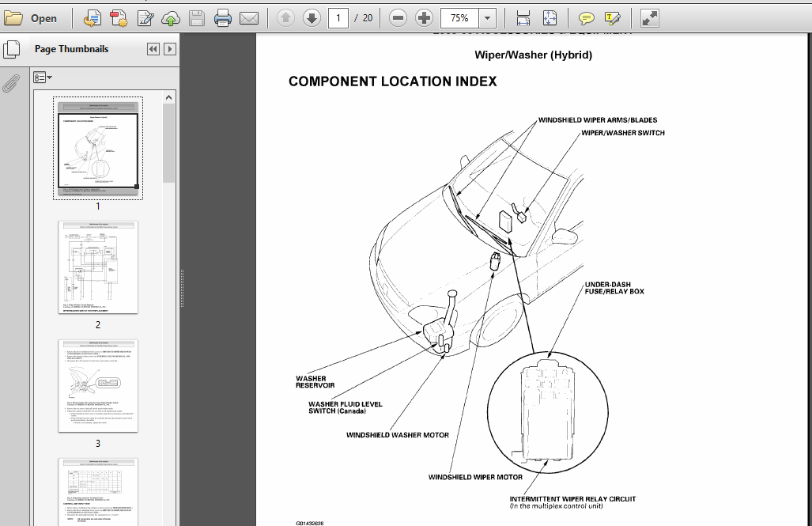
Task: Click the Attachments paperclip icon
Action: point(11,83)
